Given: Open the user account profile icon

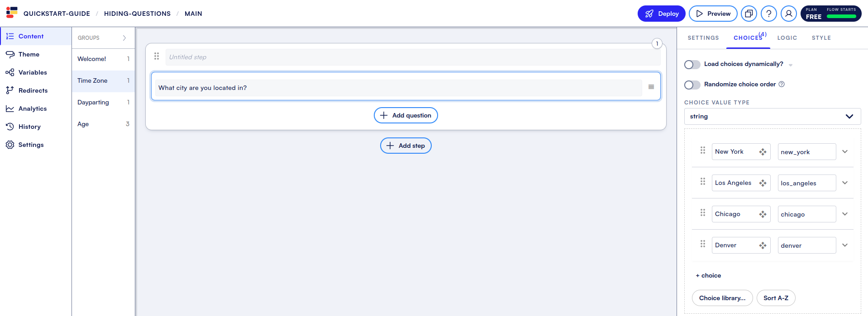Looking at the screenshot, I should pos(789,14).
